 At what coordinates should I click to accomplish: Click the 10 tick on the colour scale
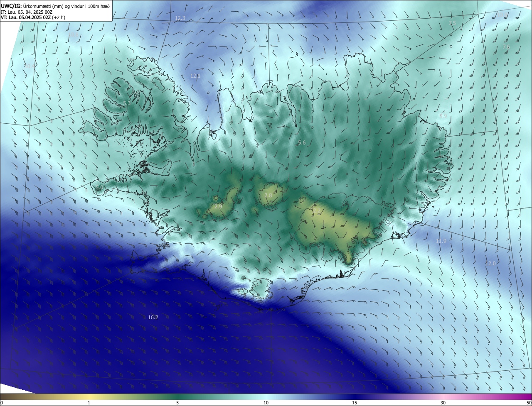pyautogui.click(x=266, y=403)
